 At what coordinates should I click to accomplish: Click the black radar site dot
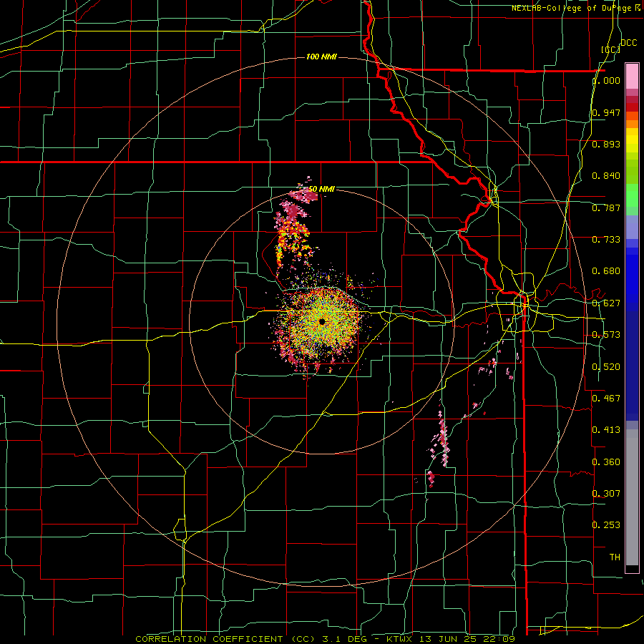(x=322, y=321)
